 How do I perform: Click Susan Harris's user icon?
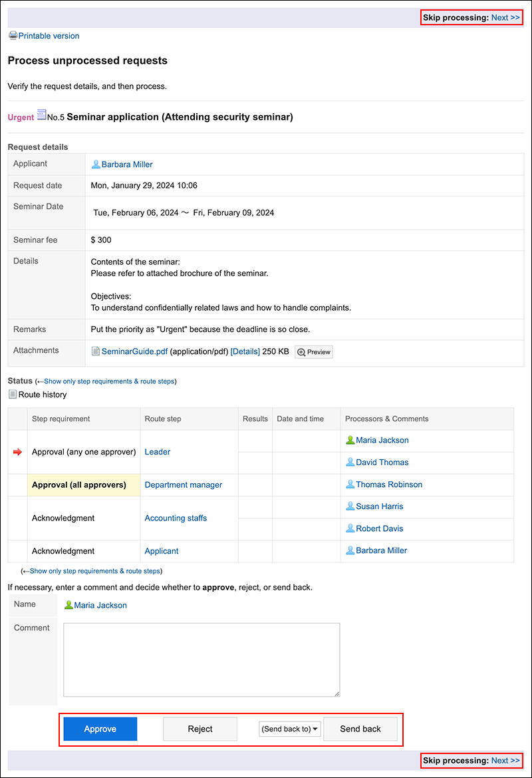point(350,506)
